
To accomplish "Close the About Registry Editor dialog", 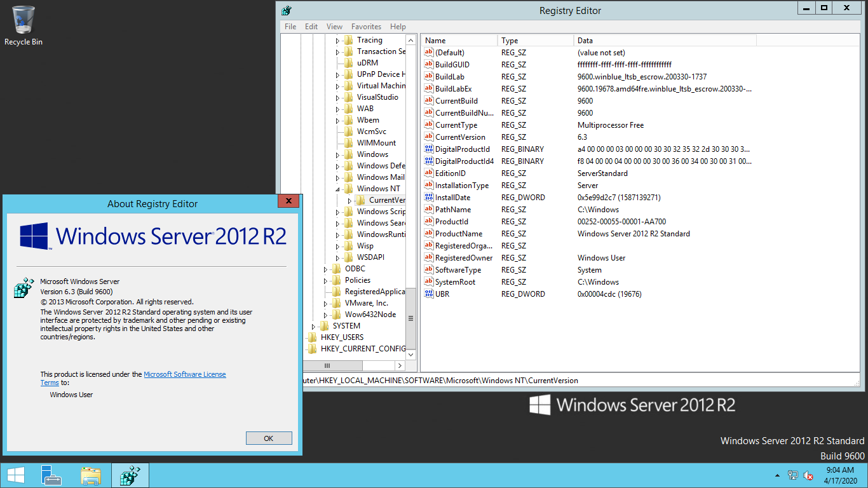I will 288,201.
